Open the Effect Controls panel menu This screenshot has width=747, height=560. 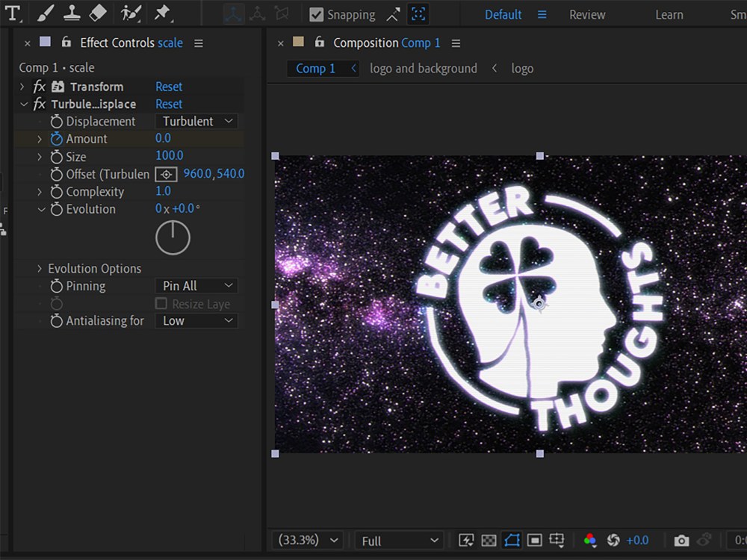click(x=198, y=43)
